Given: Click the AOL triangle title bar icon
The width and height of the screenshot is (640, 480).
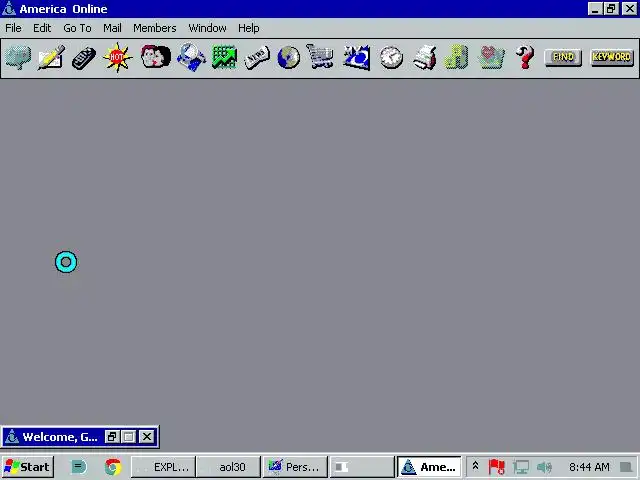Looking at the screenshot, I should pyautogui.click(x=9, y=9).
